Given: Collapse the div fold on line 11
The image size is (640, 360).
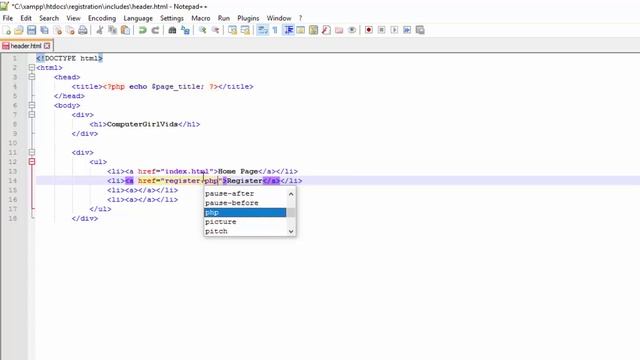Looking at the screenshot, I should pyautogui.click(x=32, y=152).
